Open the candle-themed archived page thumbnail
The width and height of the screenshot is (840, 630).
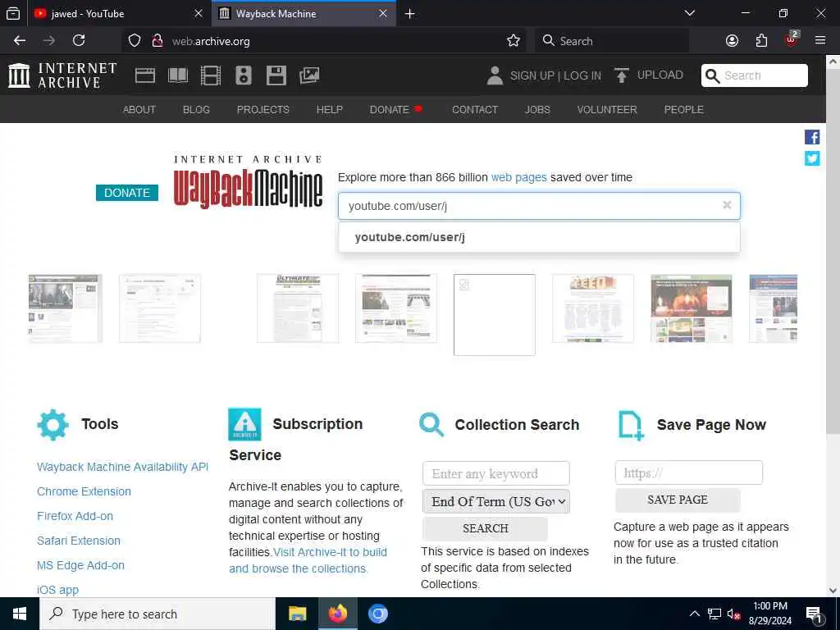[691, 308]
